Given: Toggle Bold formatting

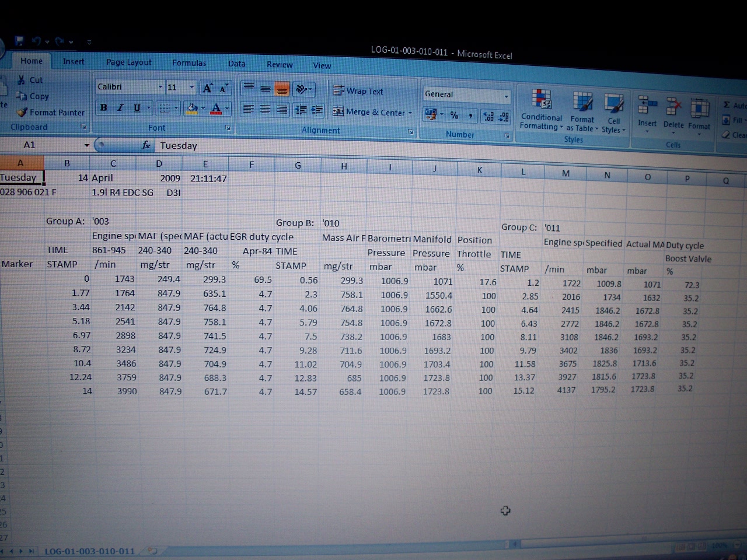Looking at the screenshot, I should pos(103,107).
